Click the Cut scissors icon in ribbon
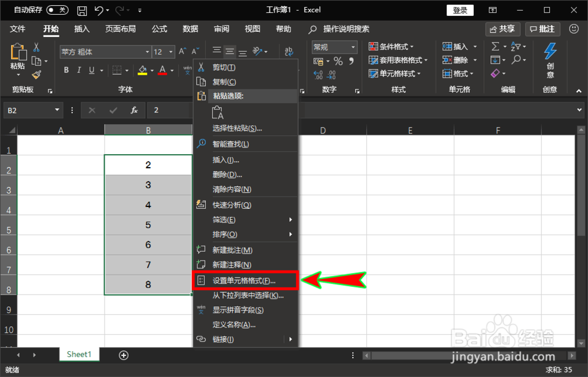588x377 pixels. click(36, 47)
